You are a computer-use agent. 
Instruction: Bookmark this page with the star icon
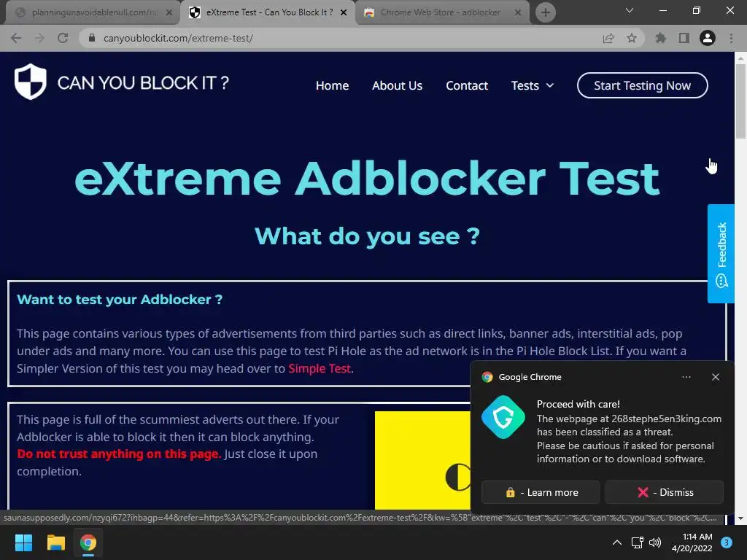[x=632, y=38]
